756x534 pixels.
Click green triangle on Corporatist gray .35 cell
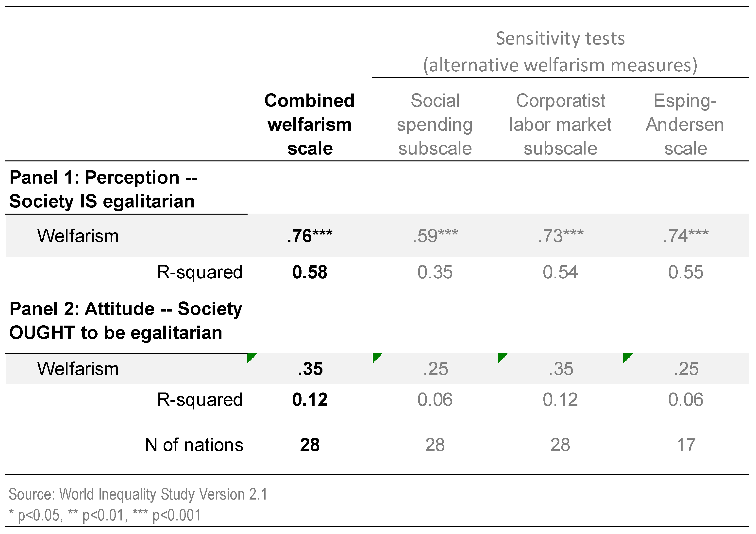(502, 357)
